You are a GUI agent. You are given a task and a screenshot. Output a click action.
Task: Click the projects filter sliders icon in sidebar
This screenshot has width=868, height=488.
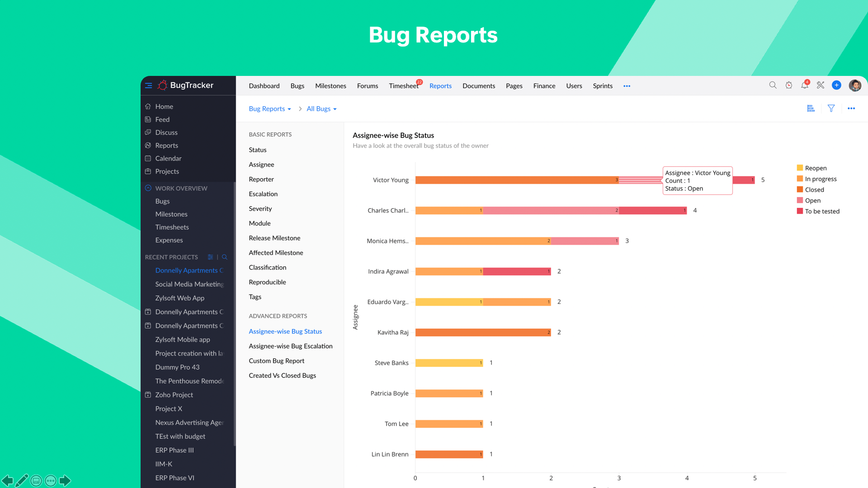coord(210,257)
